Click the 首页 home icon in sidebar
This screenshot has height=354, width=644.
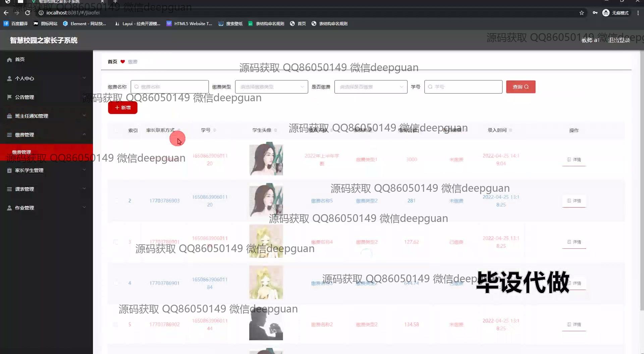pyautogui.click(x=9, y=60)
